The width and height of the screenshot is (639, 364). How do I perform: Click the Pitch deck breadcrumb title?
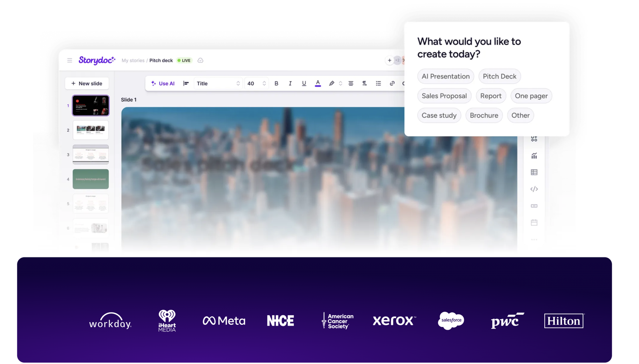click(161, 60)
